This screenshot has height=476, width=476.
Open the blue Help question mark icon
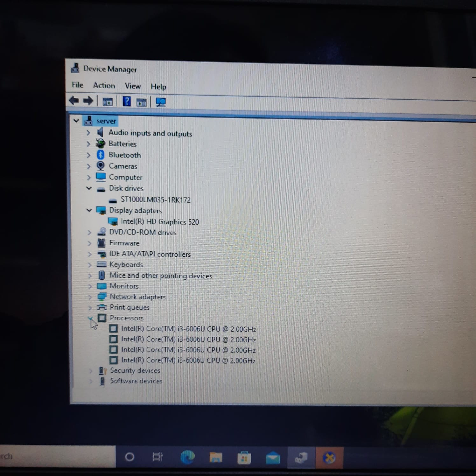[x=127, y=101]
